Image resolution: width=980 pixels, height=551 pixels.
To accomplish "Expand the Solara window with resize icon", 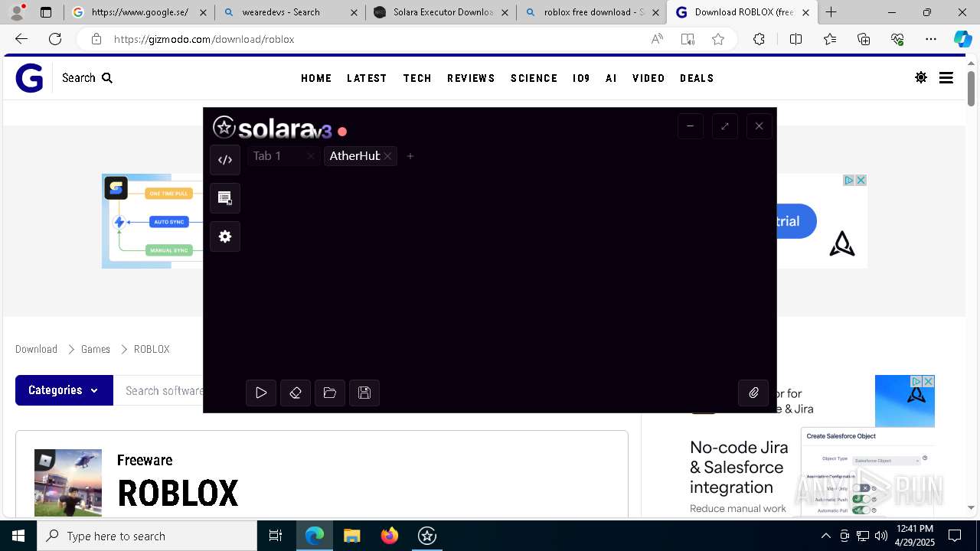I will click(x=724, y=126).
